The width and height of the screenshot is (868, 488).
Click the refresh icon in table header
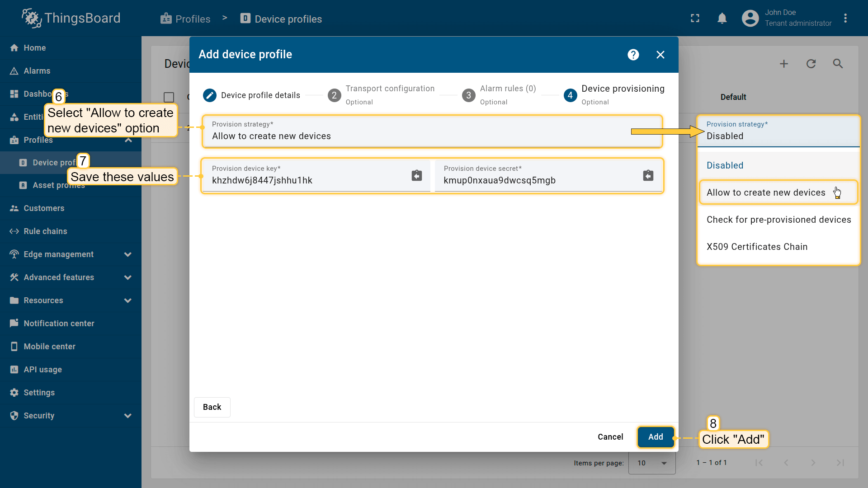coord(811,64)
